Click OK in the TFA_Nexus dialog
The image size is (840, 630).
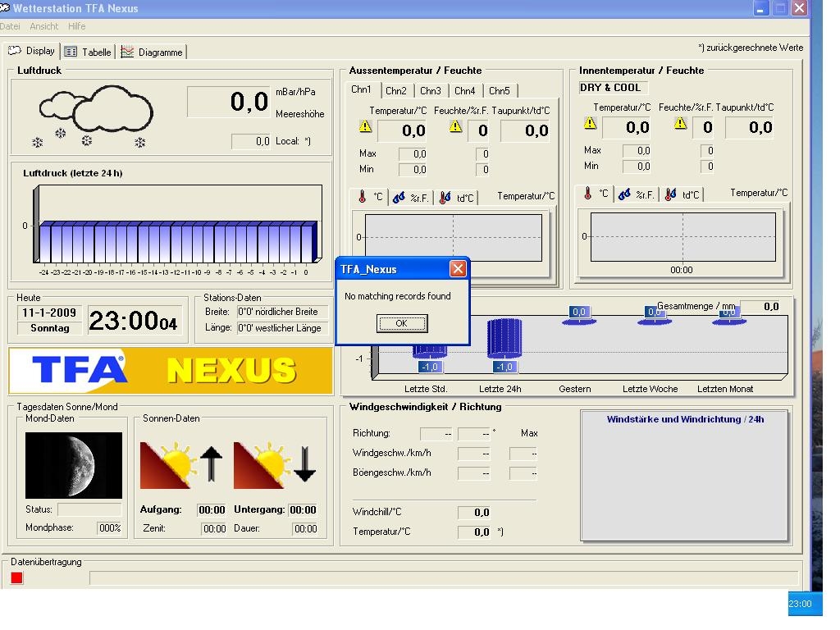click(402, 323)
